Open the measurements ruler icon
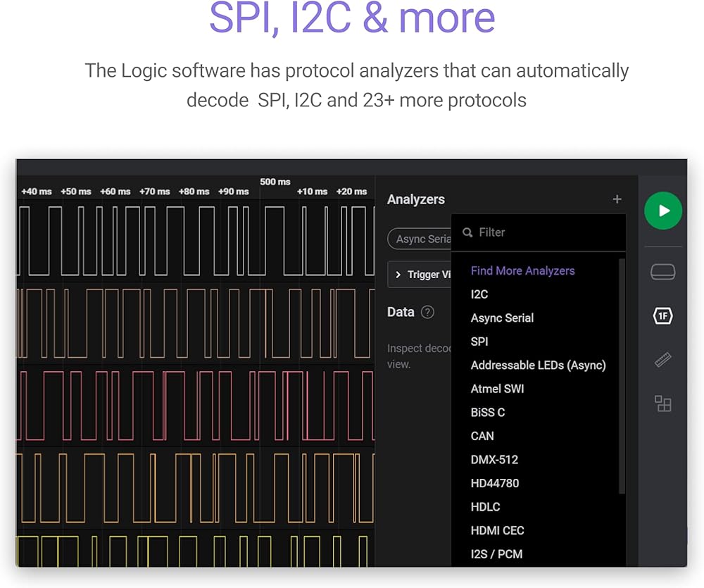This screenshot has width=704, height=588. tap(662, 360)
